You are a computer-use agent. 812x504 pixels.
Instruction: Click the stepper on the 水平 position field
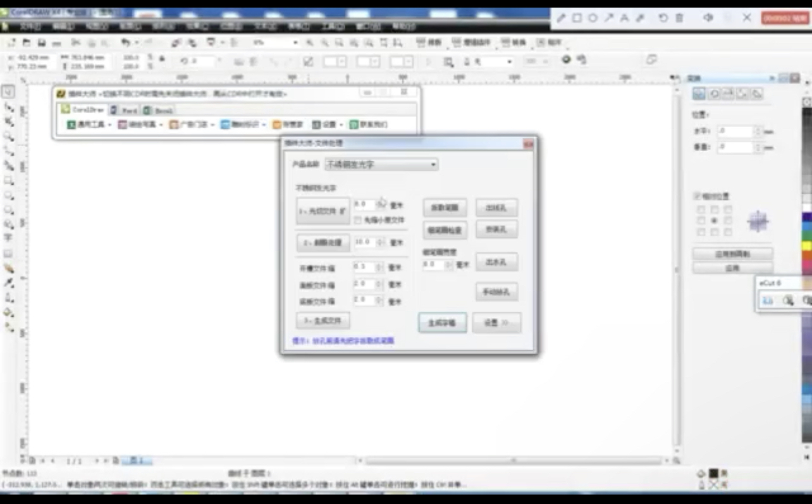[x=758, y=132]
